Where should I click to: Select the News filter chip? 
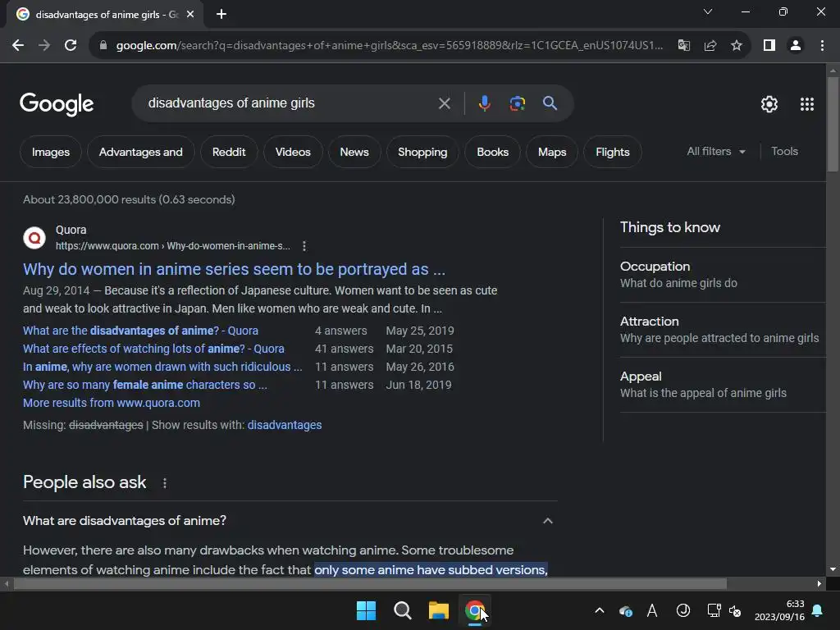(354, 152)
